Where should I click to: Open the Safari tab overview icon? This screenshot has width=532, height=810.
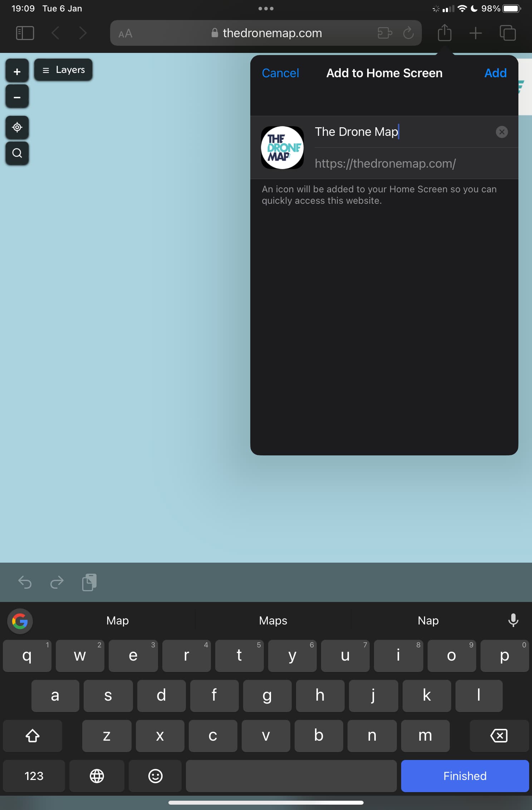[507, 33]
